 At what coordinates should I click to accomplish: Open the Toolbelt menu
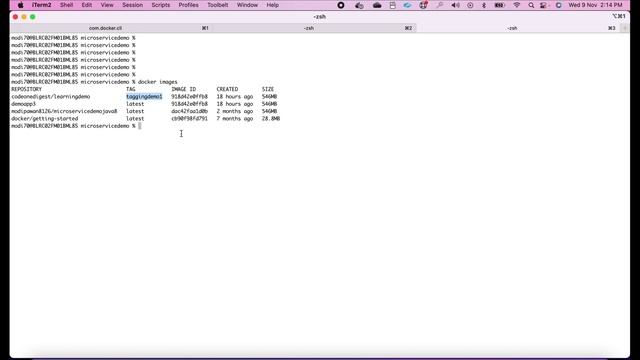218,5
